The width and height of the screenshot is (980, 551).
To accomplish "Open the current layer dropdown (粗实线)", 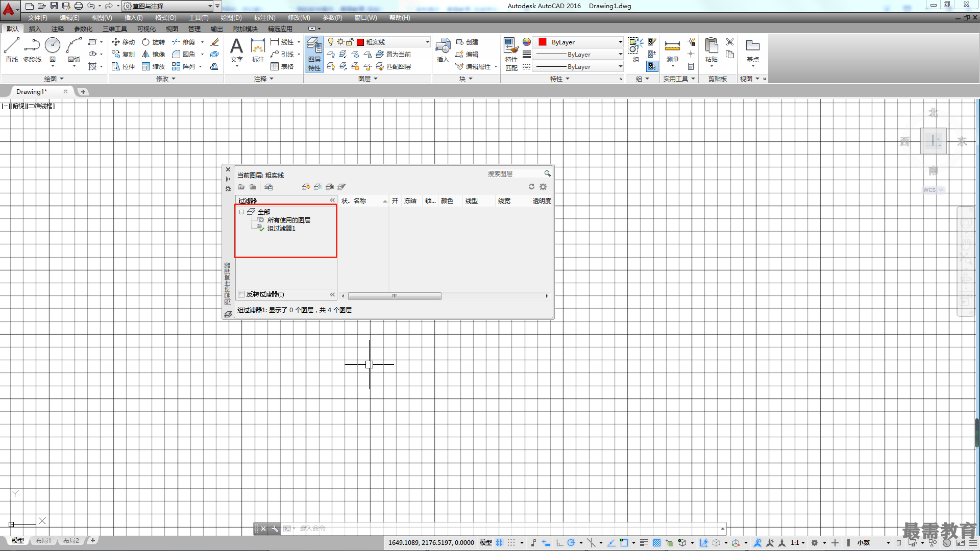I will pyautogui.click(x=427, y=42).
